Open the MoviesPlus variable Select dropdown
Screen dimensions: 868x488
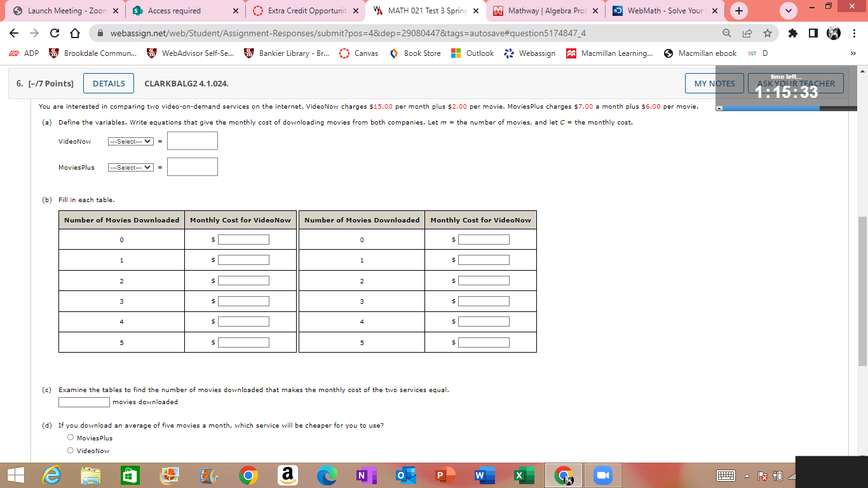pyautogui.click(x=130, y=167)
